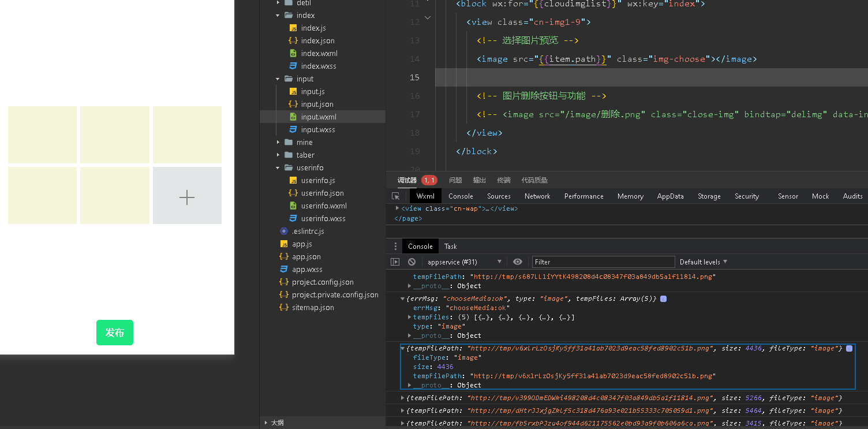The height and width of the screenshot is (429, 868).
Task: Collapse the chooseMedia:ok object
Action: 403,299
